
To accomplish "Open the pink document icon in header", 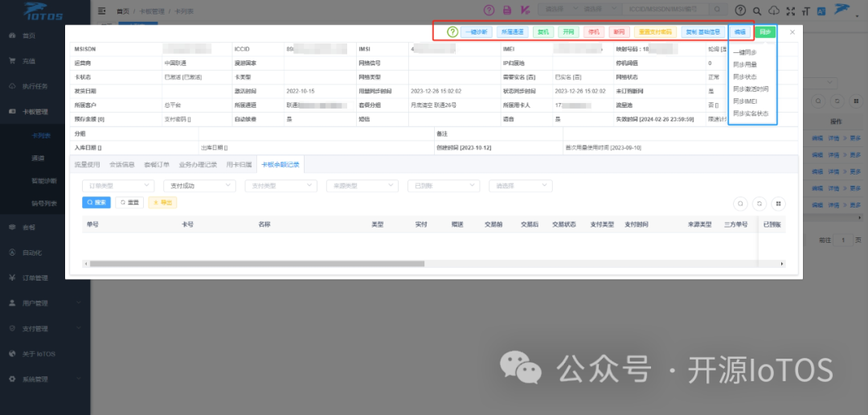I will [507, 10].
